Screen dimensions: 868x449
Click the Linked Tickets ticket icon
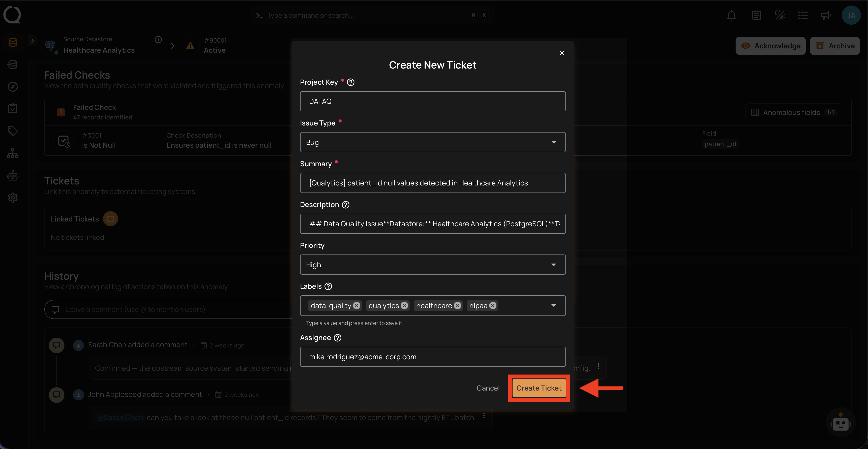pos(111,219)
